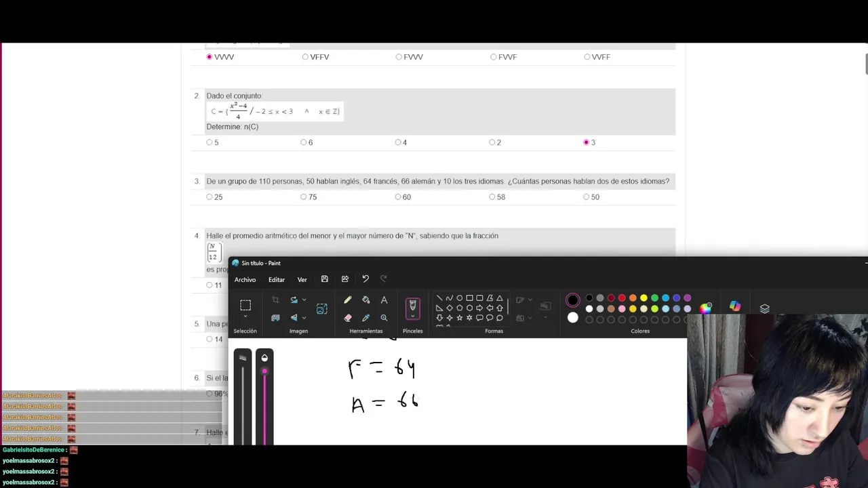
Task: Click the Paint flip image icon
Action: [x=294, y=317]
